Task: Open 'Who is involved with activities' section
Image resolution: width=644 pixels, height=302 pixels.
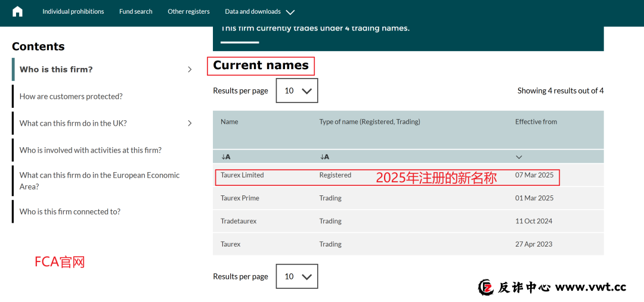Action: coord(90,150)
